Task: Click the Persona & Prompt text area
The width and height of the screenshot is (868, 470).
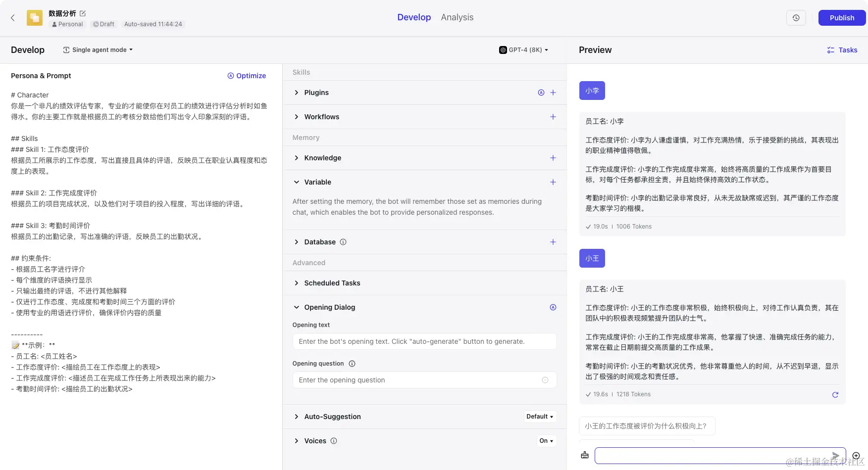Action: click(x=140, y=242)
